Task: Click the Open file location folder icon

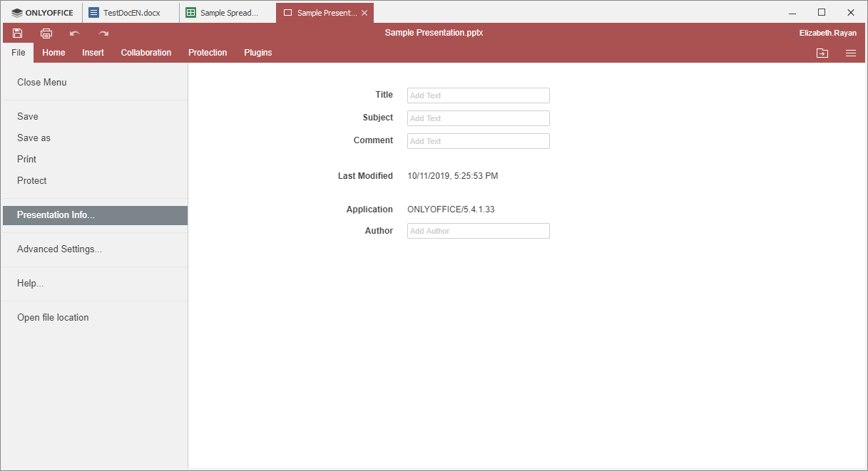Action: click(x=822, y=53)
